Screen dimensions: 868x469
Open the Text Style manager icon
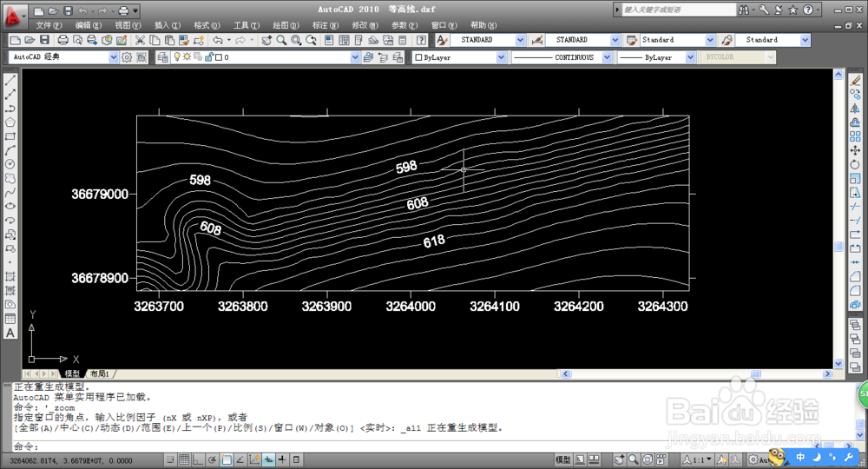(x=441, y=40)
